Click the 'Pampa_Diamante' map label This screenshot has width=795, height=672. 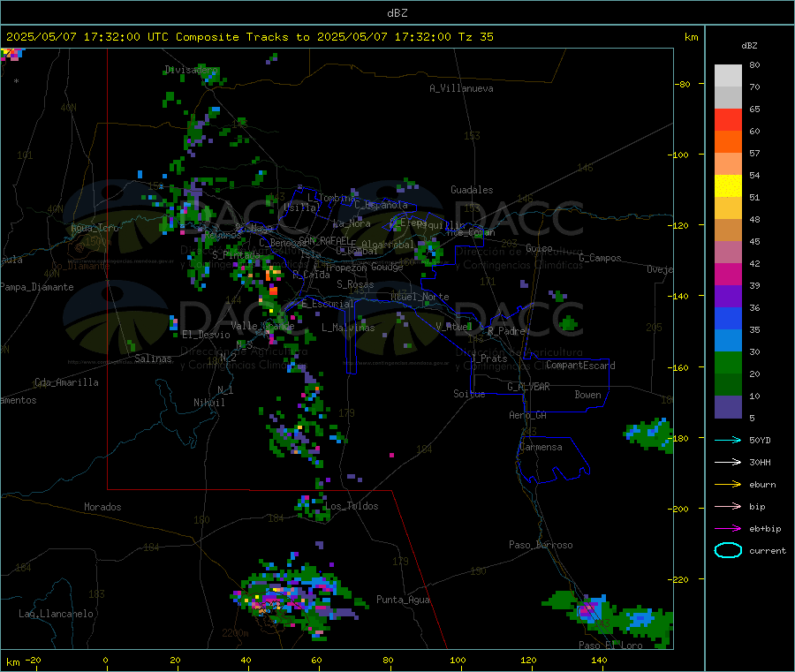pos(37,287)
